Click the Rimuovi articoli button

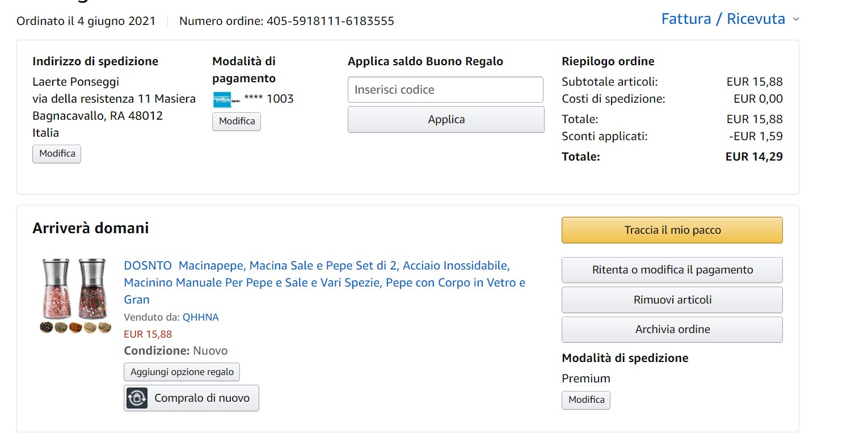pos(672,300)
